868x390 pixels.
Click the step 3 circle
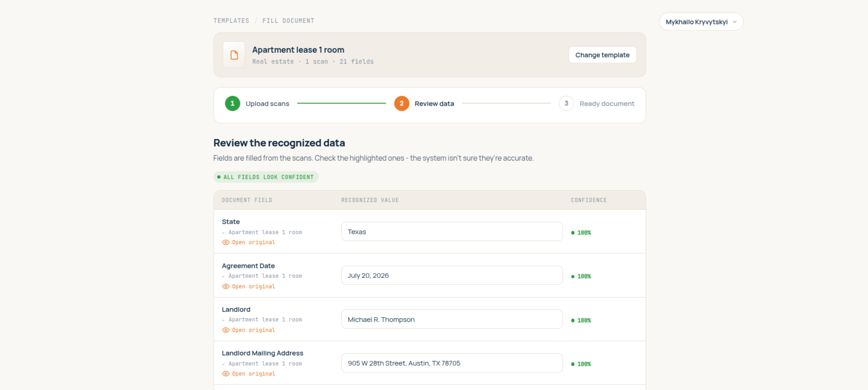pyautogui.click(x=566, y=104)
